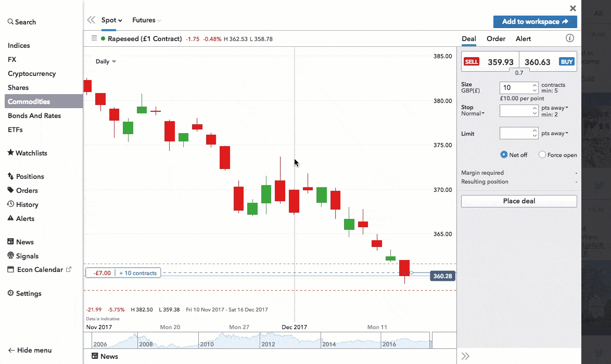611x364 pixels.
Task: Switch to the Order tab
Action: 495,38
